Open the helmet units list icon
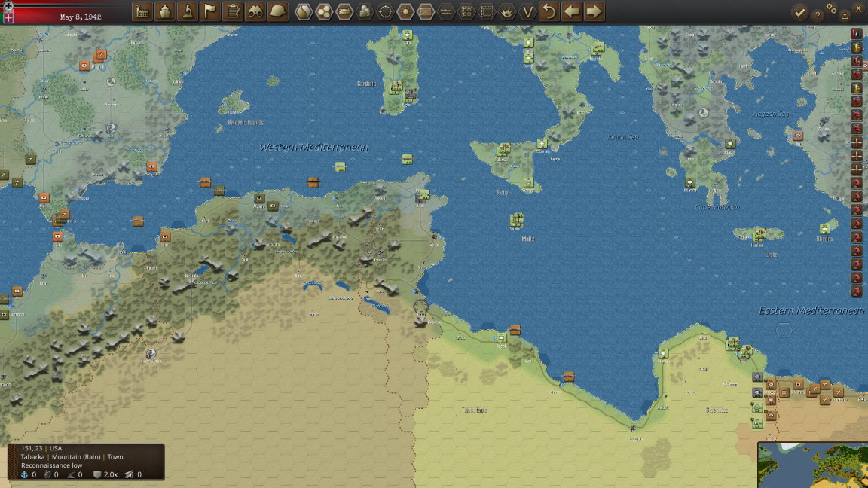The width and height of the screenshot is (868, 488). click(x=278, y=11)
